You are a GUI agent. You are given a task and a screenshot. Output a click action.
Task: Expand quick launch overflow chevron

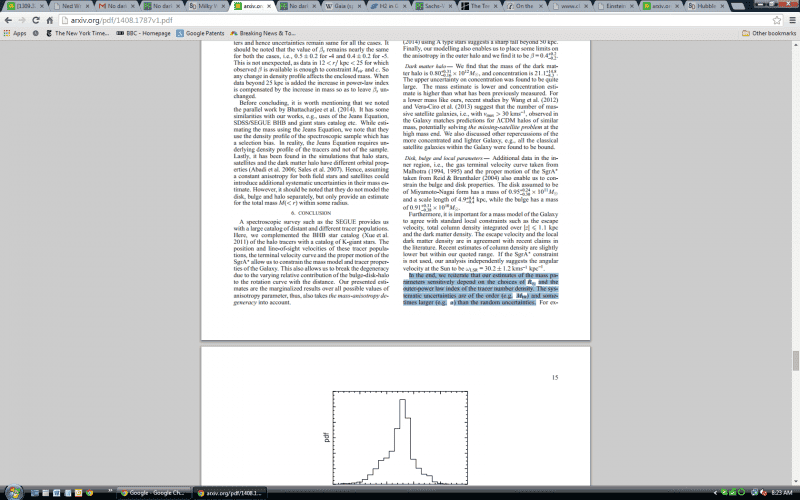(x=110, y=491)
